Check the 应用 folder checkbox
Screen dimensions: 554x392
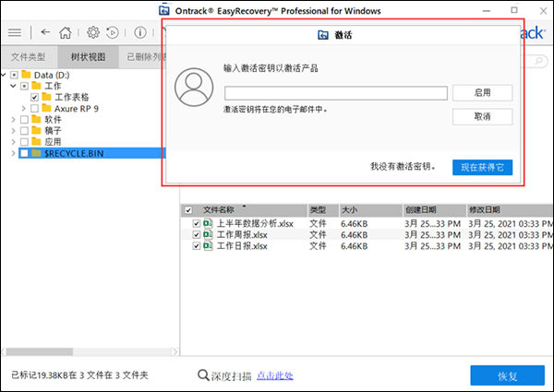point(24,142)
